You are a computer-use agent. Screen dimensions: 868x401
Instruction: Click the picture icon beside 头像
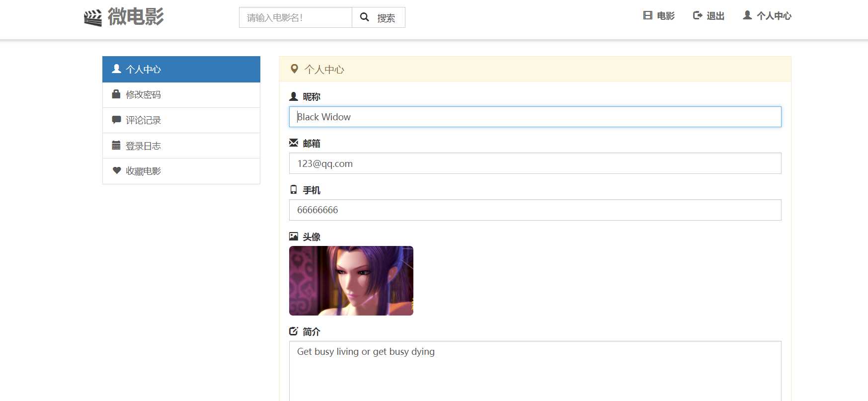294,236
